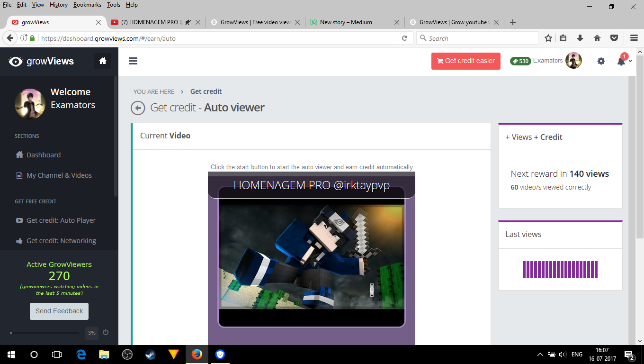
Task: Switch to GrowViews | Grow youtube tab
Action: [x=454, y=22]
